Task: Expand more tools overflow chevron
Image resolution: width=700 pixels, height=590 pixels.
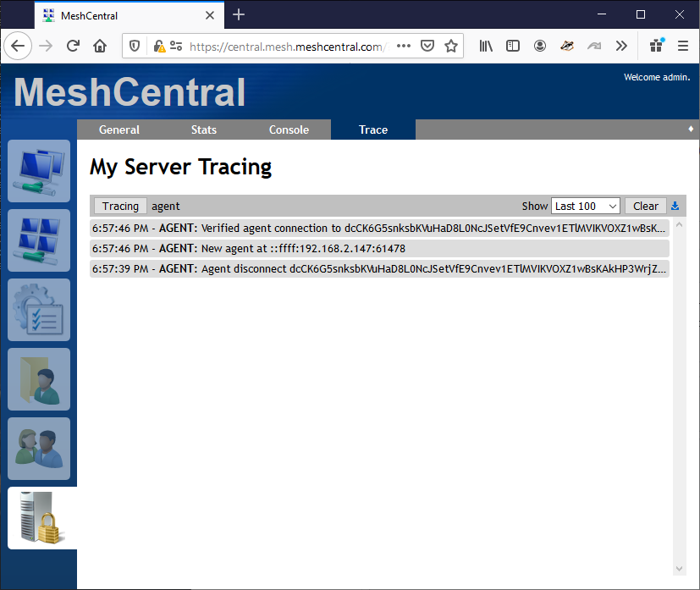Action: pyautogui.click(x=621, y=46)
